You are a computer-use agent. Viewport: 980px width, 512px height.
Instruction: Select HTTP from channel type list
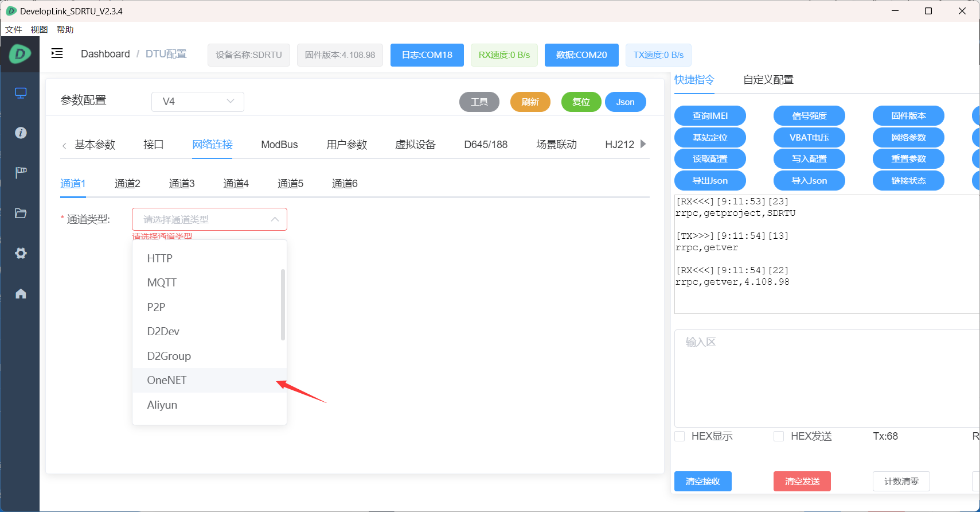pos(209,258)
